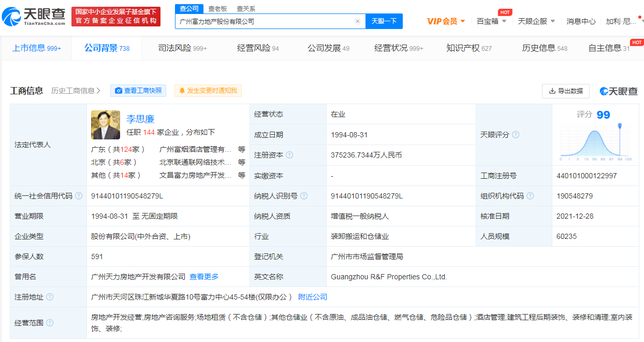Screen dimensions: 644x342
Task: Select English name Guangzhou R&F Properties Co.,Ltd.
Action: click(389, 277)
